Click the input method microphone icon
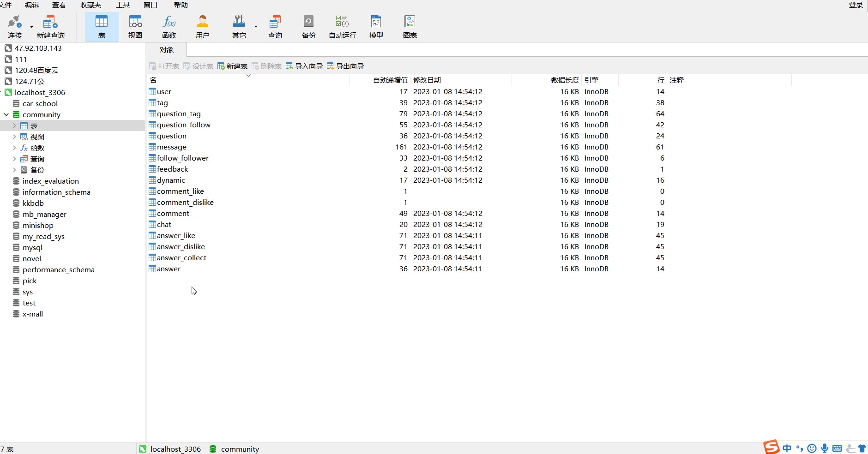The image size is (868, 454). (x=825, y=448)
